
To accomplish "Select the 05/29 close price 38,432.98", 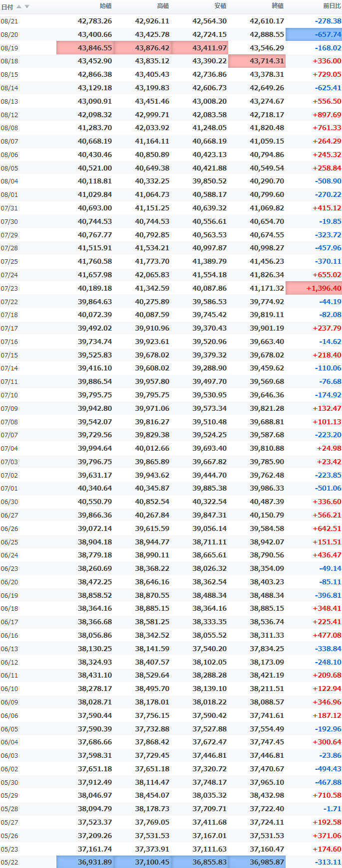I will [x=267, y=795].
